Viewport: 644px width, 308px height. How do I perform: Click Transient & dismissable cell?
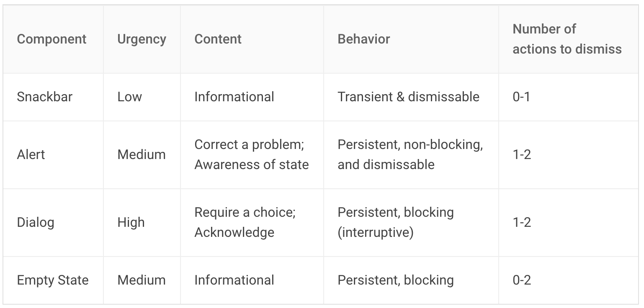pos(408,97)
